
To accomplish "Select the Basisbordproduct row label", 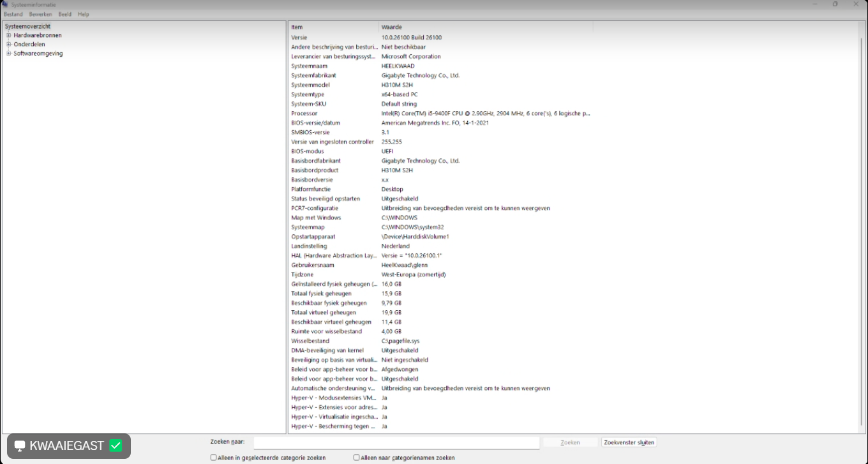I will 315,170.
